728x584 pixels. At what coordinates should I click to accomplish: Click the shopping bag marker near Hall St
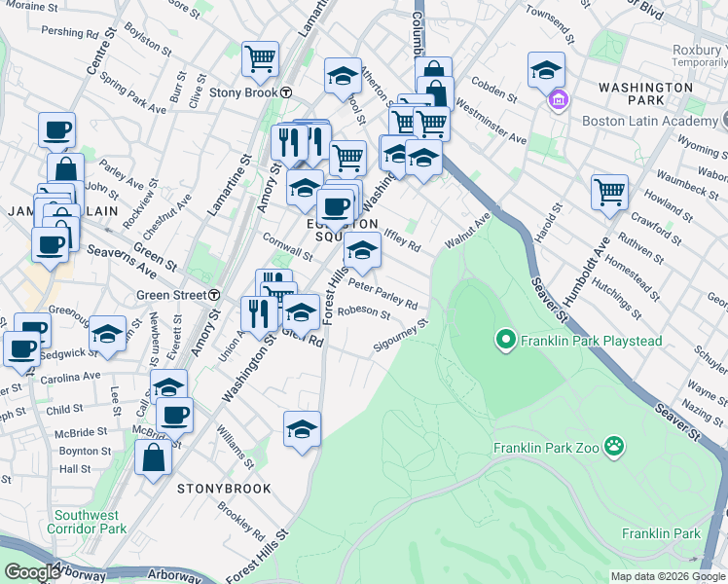153,458
